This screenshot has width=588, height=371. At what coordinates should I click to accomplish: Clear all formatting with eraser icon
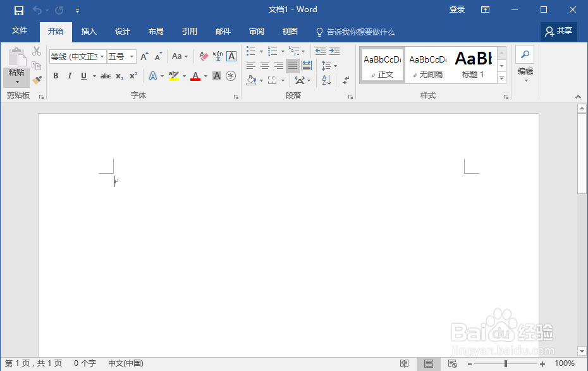click(x=204, y=57)
